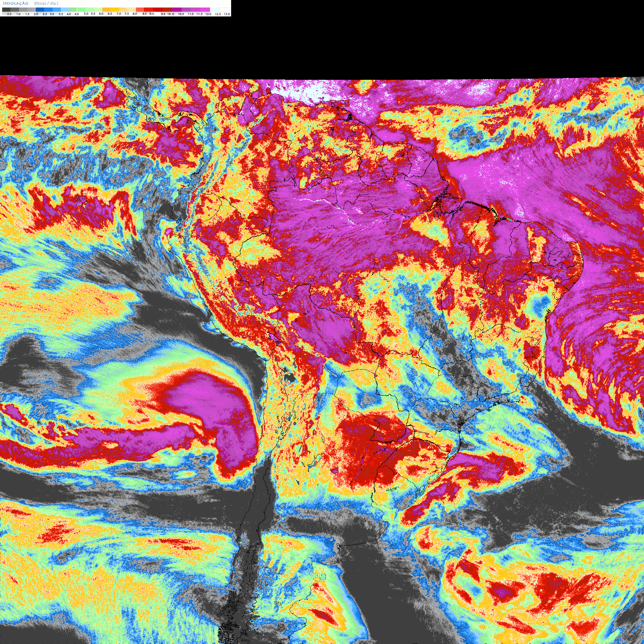Viewport: 644px width, 644px height.
Task: Click the 8.0 legend value
Action: [x=135, y=14]
